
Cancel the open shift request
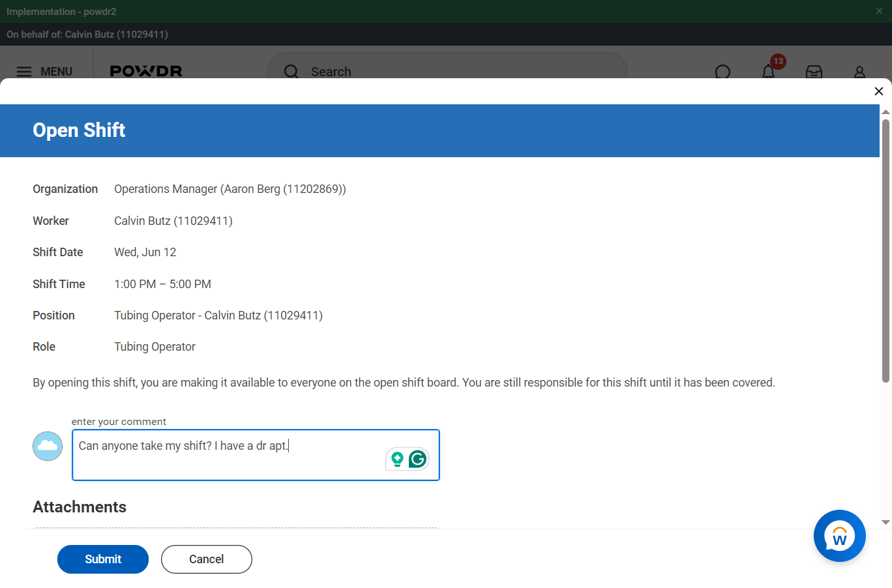point(207,559)
